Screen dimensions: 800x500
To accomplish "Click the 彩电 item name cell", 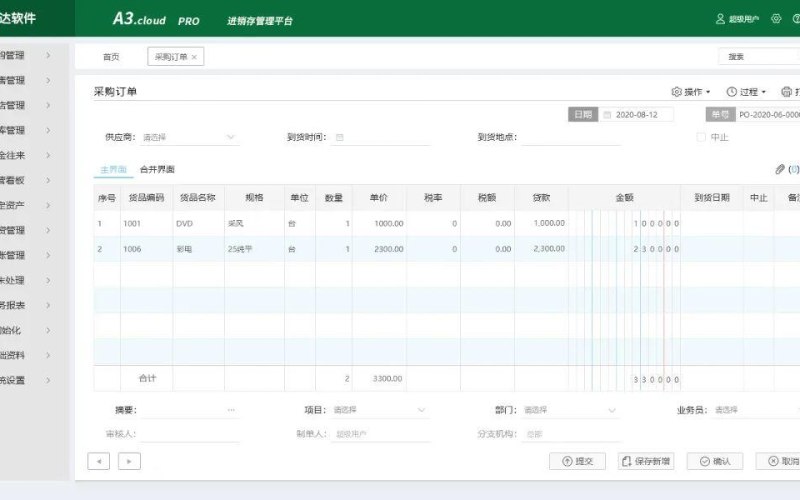I will pos(198,249).
